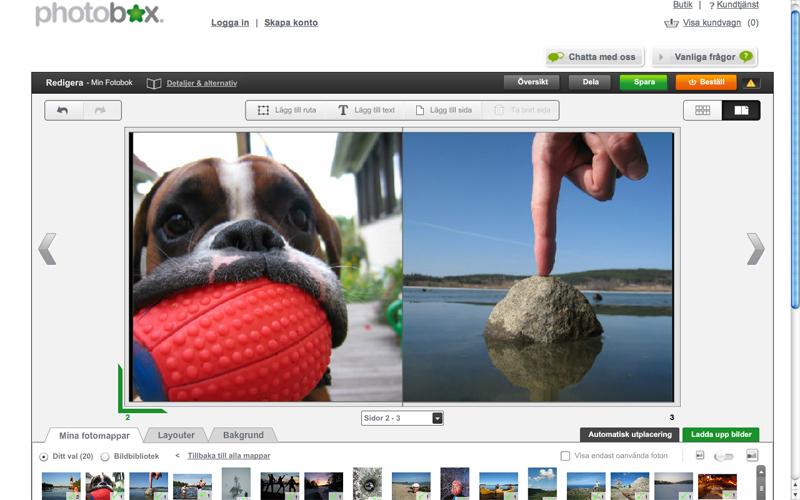
Task: Add a photo box with Lägg till ruta
Action: pos(287,111)
